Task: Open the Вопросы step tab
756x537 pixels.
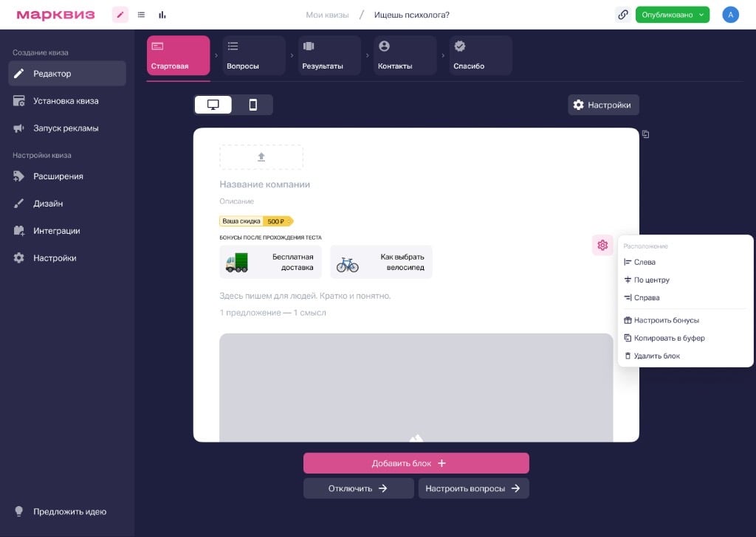Action: pyautogui.click(x=254, y=55)
